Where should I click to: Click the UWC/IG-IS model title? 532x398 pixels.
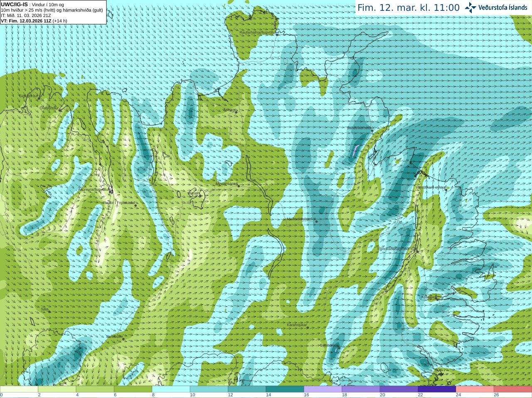pyautogui.click(x=14, y=4)
